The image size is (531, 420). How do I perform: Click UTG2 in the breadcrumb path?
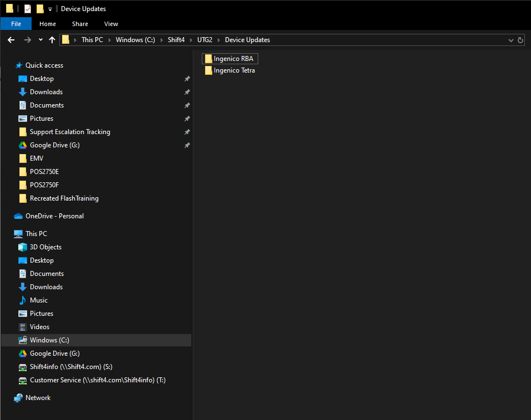[205, 40]
